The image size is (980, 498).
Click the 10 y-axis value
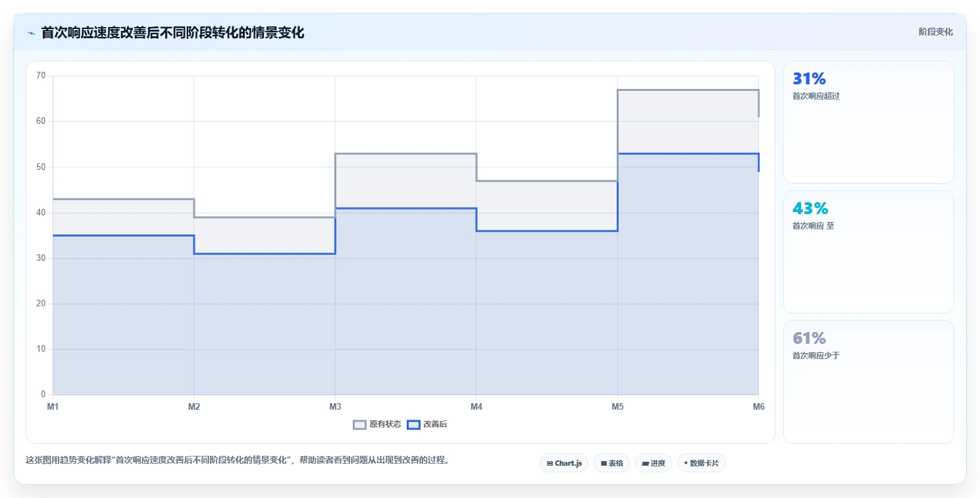click(41, 349)
